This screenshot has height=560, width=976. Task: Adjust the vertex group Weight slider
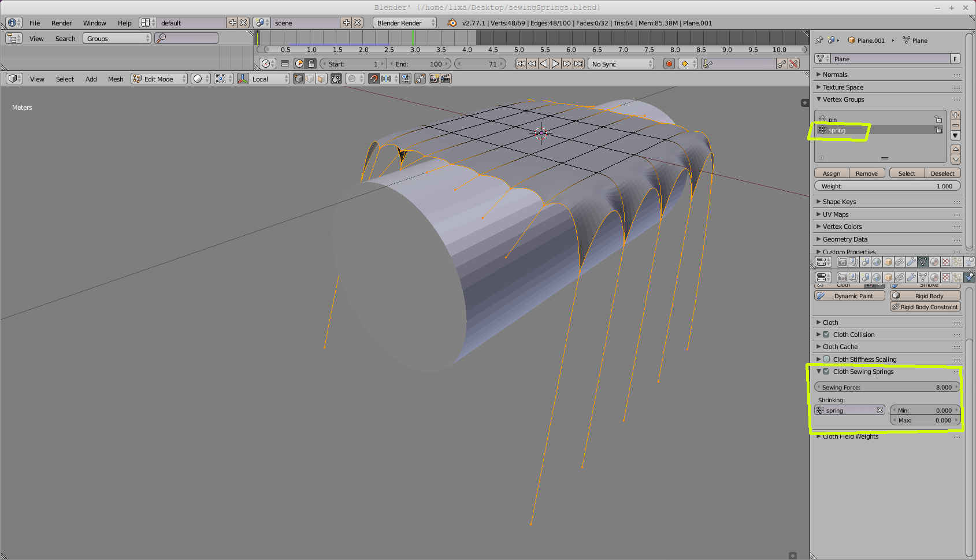(887, 186)
